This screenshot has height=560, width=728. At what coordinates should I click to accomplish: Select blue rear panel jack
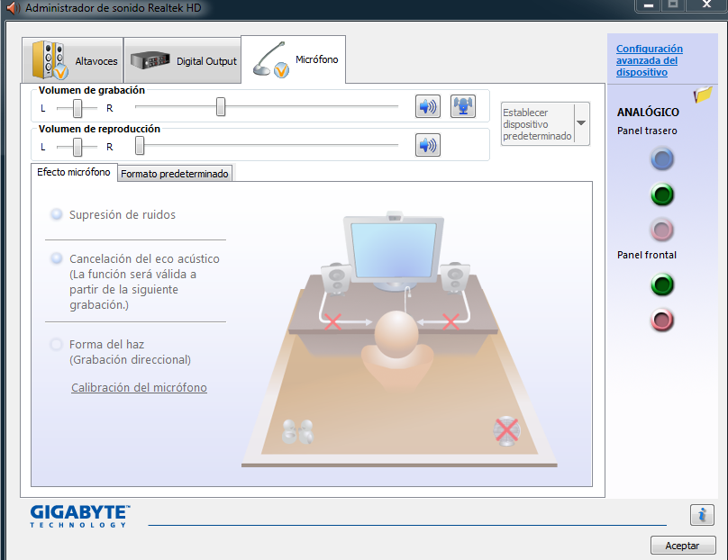click(x=662, y=158)
